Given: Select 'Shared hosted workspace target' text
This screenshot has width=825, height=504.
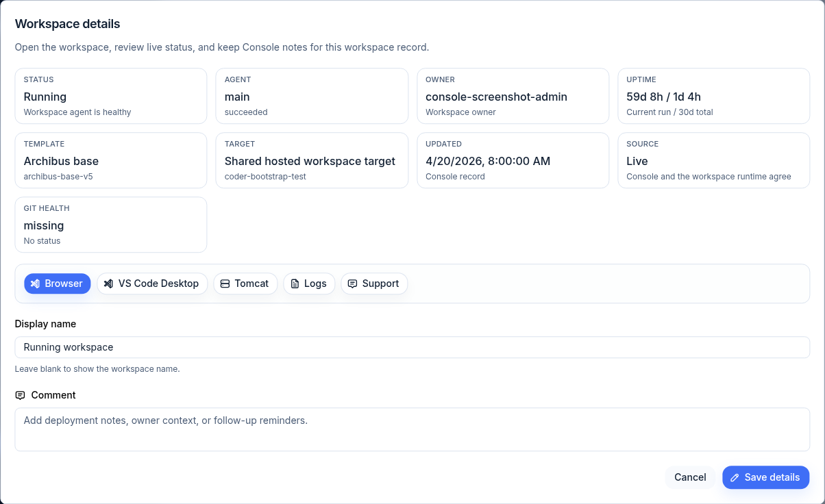Looking at the screenshot, I should click(310, 162).
